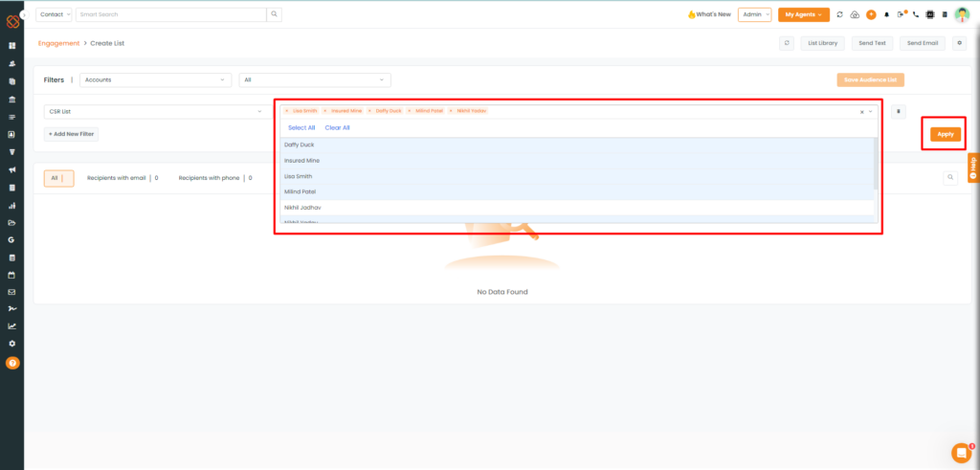Open the All filter dropdown

click(x=315, y=80)
